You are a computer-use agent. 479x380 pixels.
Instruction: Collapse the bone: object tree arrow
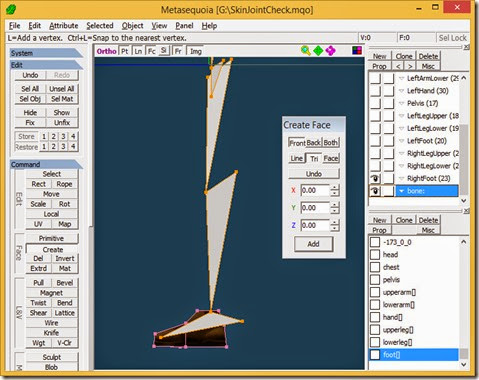(x=401, y=191)
